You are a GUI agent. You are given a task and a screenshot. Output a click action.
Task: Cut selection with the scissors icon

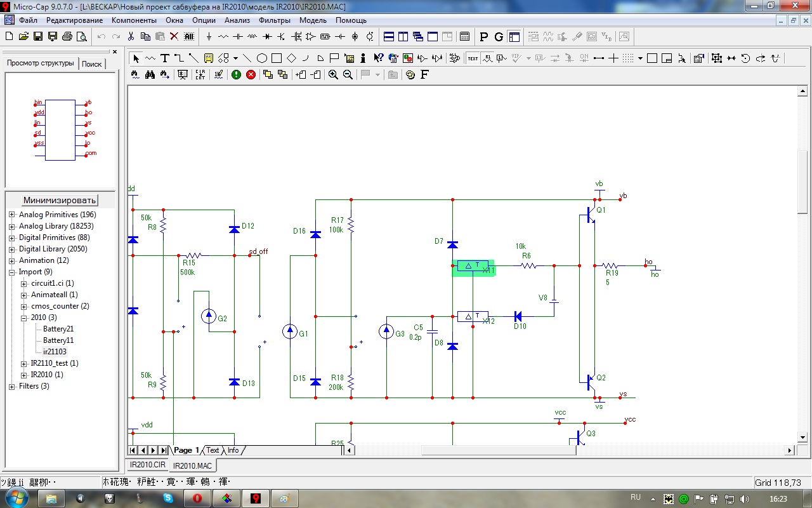pos(131,37)
